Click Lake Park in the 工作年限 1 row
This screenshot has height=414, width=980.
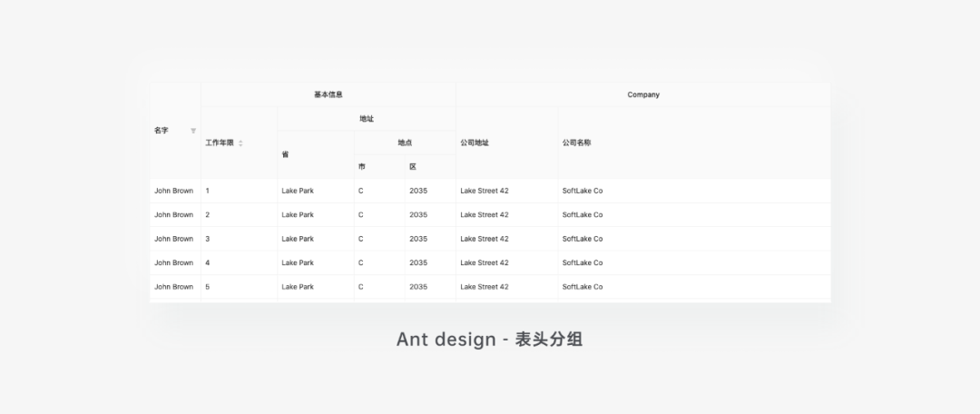[298, 191]
